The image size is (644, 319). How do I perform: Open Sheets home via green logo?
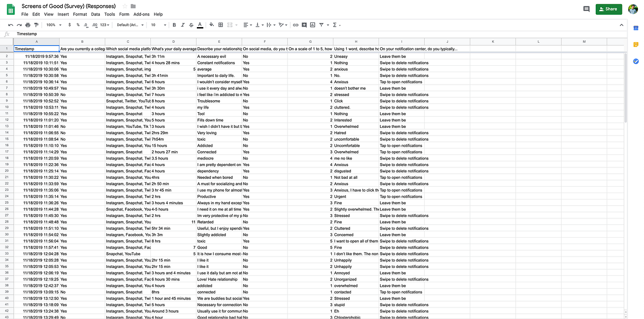11,9
